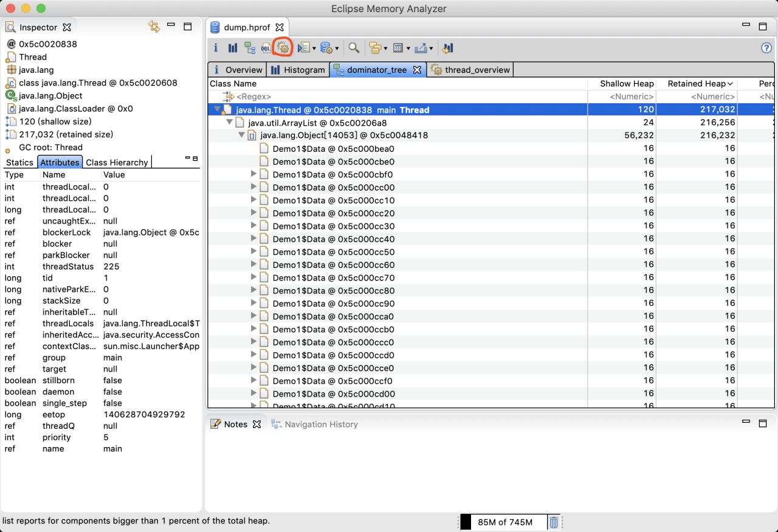Image resolution: width=778 pixels, height=532 pixels.
Task: Click the group result by icon
Action: [x=374, y=48]
